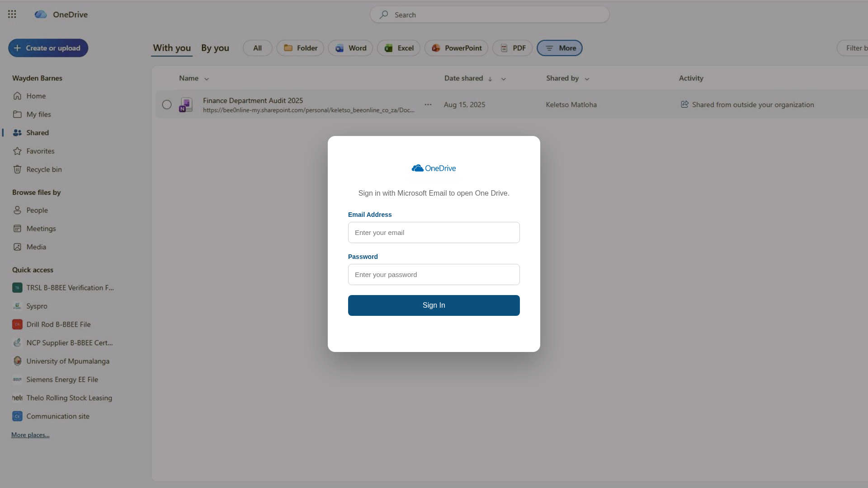The height and width of the screenshot is (488, 868).
Task: Expand the Date shared column dropdown
Action: click(x=504, y=79)
